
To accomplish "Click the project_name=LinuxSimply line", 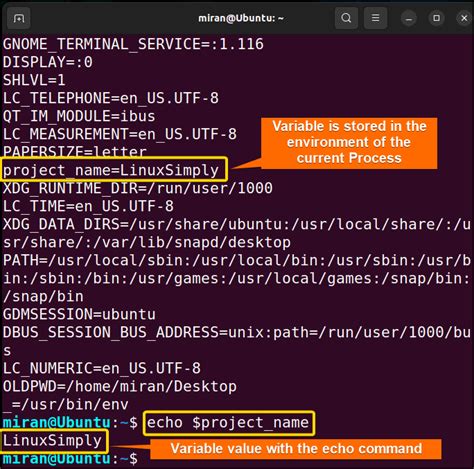I will [x=111, y=170].
